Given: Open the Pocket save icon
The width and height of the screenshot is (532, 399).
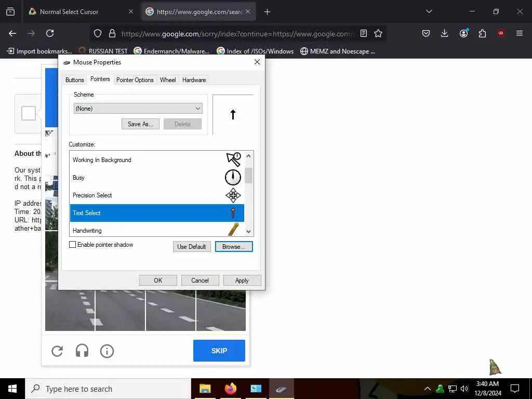Looking at the screenshot, I should [x=426, y=33].
